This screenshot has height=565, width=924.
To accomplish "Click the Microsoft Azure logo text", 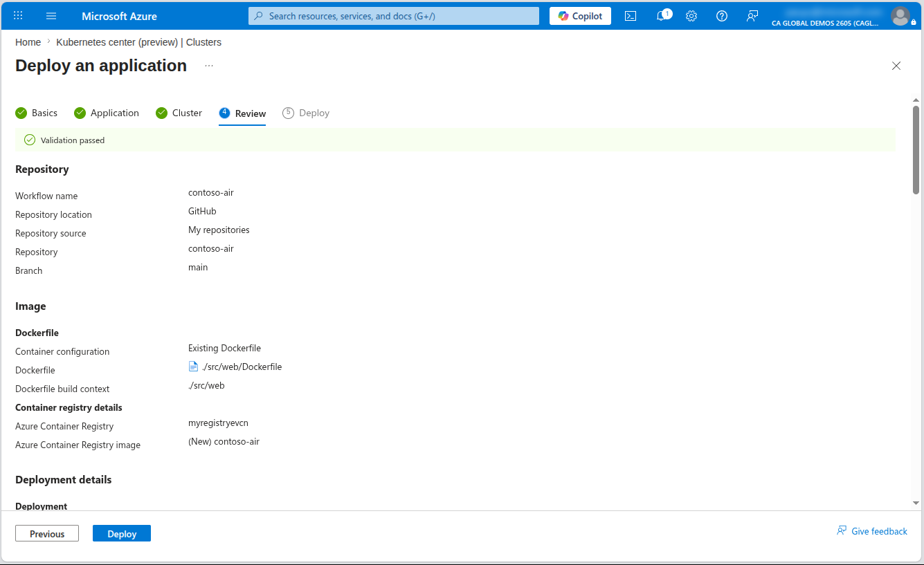I will (x=119, y=16).
